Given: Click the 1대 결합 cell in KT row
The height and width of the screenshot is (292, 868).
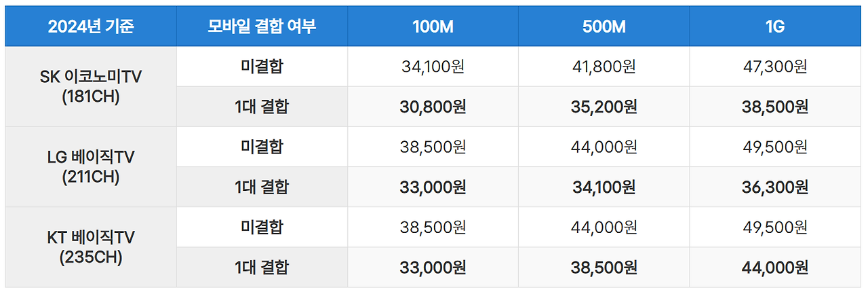Looking at the screenshot, I should (262, 267).
